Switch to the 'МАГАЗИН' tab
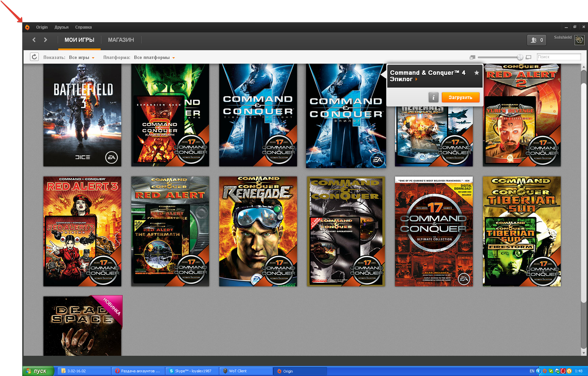 (x=121, y=40)
